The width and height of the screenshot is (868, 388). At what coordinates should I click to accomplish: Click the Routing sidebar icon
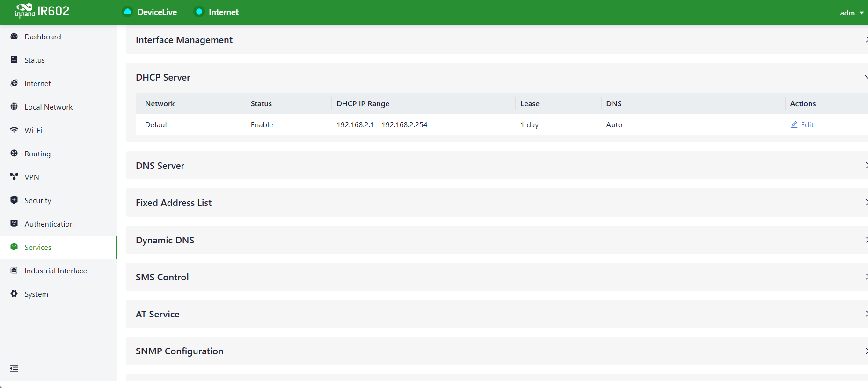(14, 154)
